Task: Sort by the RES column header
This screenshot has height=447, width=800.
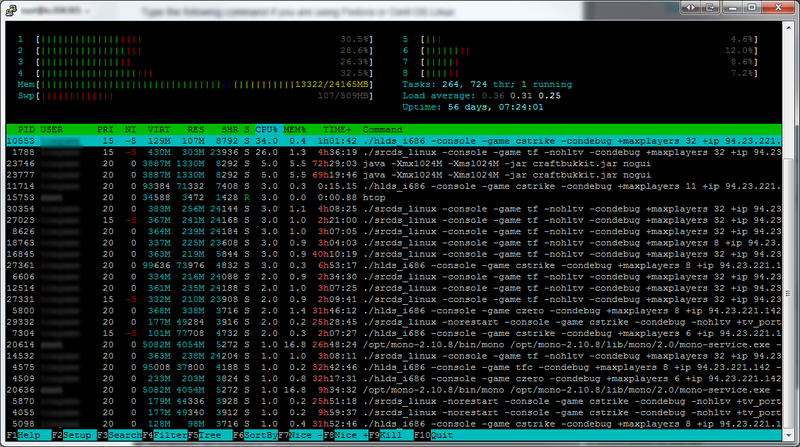Action: 195,130
